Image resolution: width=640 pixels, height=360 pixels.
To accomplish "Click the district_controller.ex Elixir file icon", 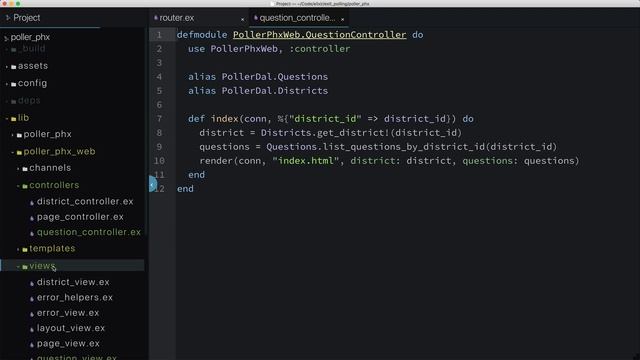I will [x=32, y=202].
